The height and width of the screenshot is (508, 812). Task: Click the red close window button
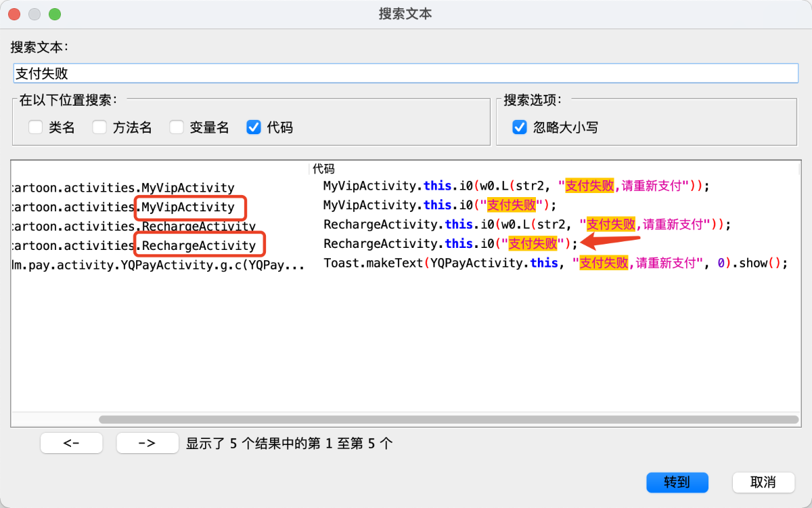[14, 14]
